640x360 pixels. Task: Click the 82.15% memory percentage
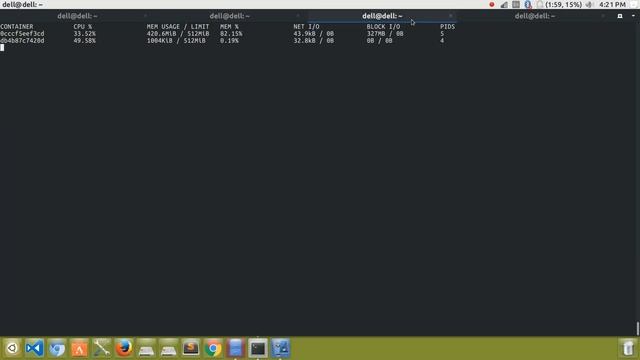(x=231, y=33)
